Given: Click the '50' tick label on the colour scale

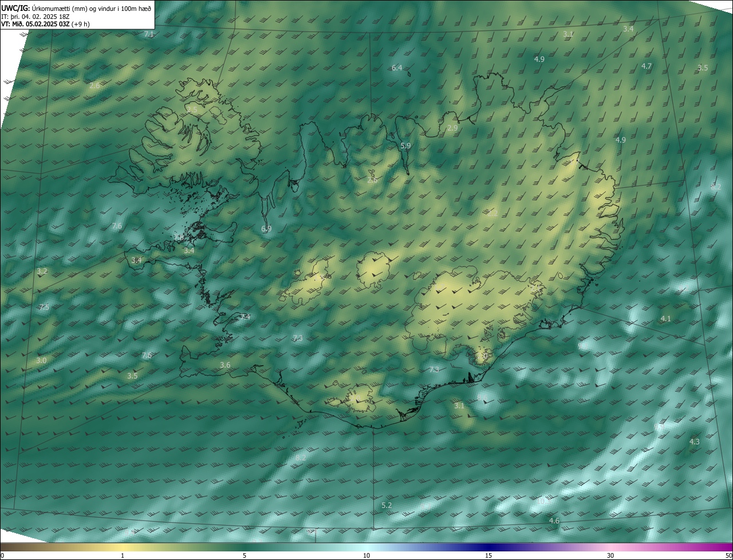Looking at the screenshot, I should 728,555.
